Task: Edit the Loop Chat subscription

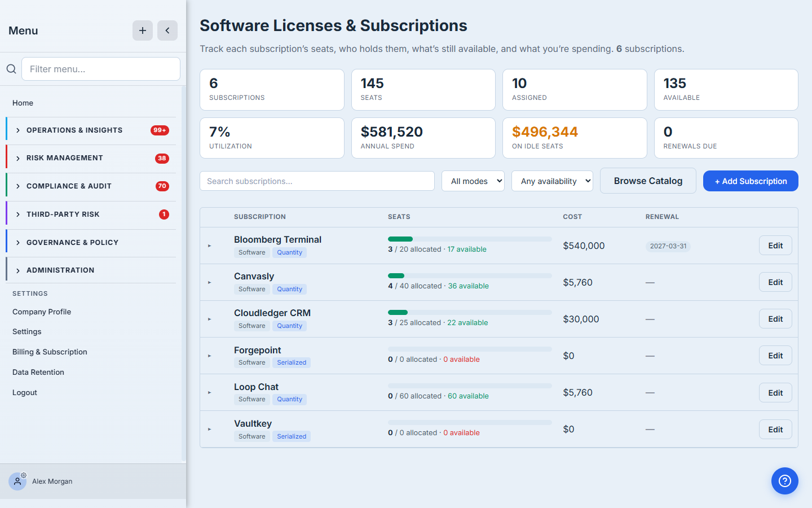Action: [775, 393]
